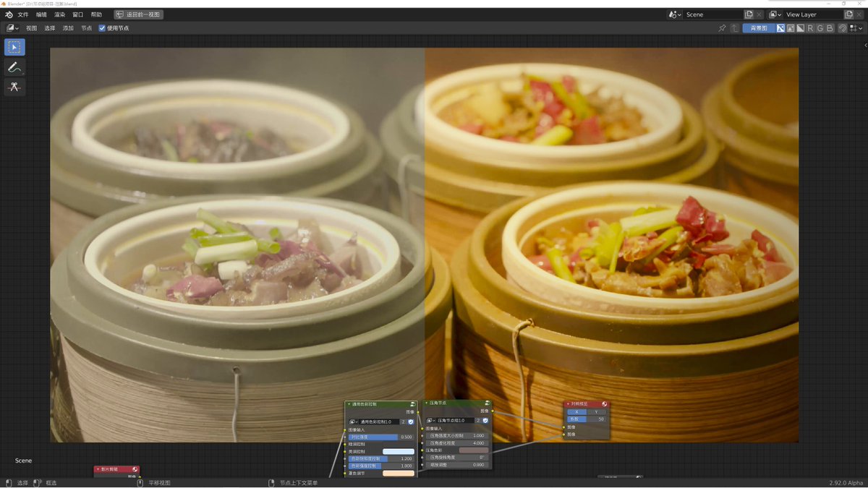This screenshot has width=868, height=488.
Task: Open the 帮助 menu
Action: [96, 14]
